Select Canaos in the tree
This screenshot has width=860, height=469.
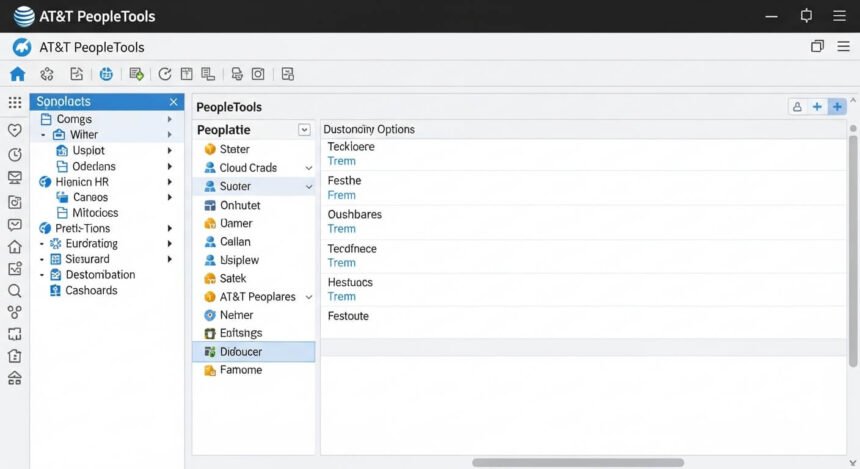pyautogui.click(x=90, y=197)
